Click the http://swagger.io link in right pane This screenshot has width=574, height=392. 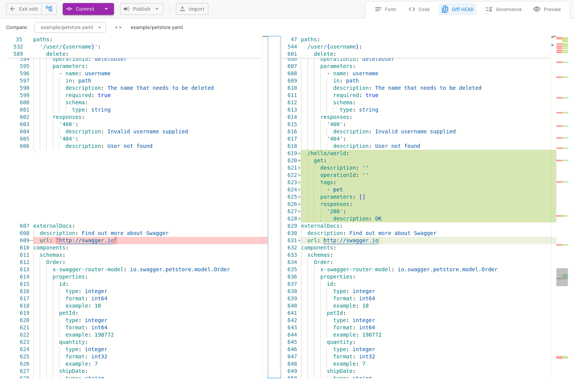click(351, 240)
